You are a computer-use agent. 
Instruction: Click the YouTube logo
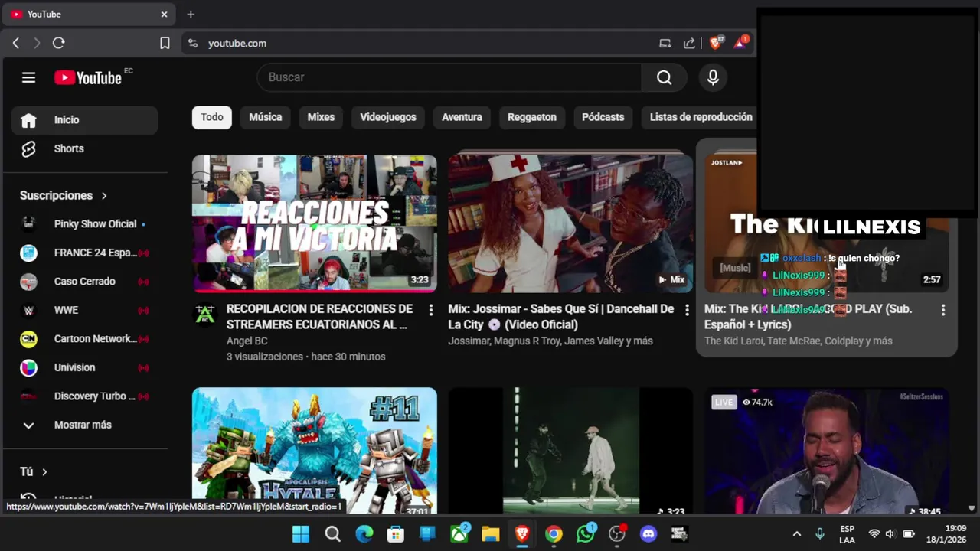click(x=88, y=77)
